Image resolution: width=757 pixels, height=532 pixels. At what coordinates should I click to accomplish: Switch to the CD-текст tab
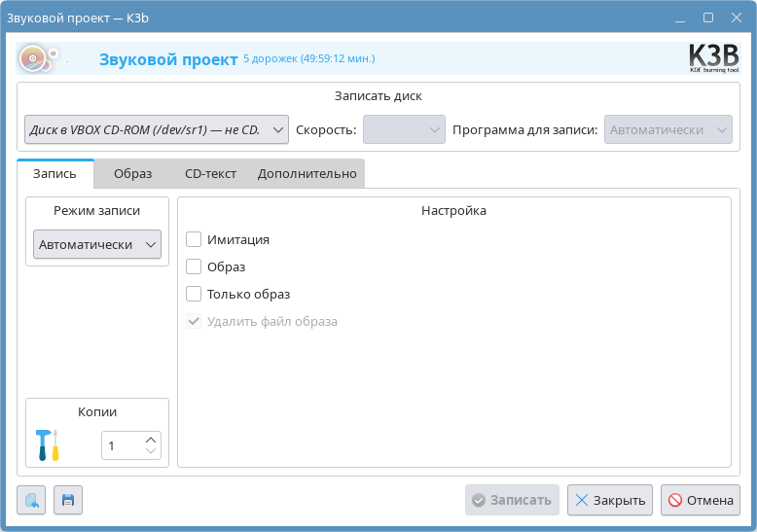[210, 174]
